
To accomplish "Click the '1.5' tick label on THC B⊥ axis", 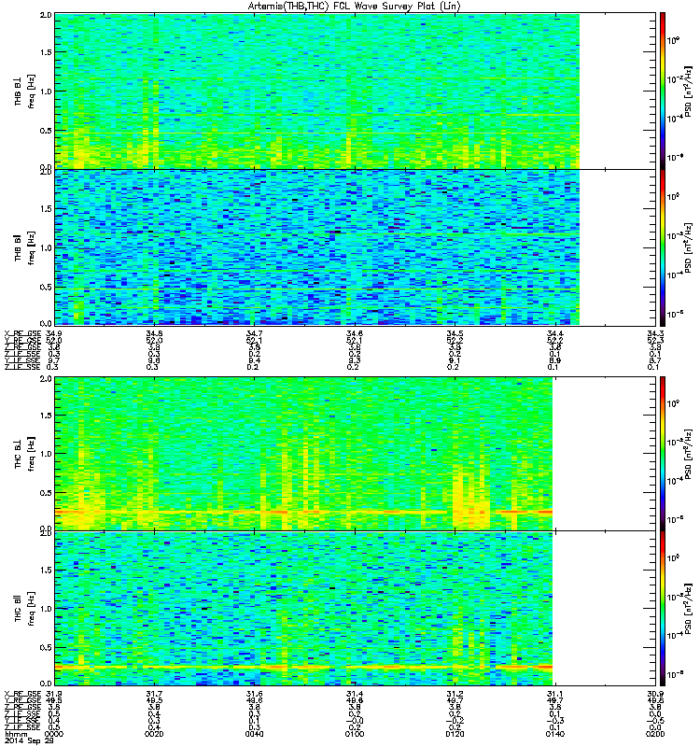I will pos(46,415).
